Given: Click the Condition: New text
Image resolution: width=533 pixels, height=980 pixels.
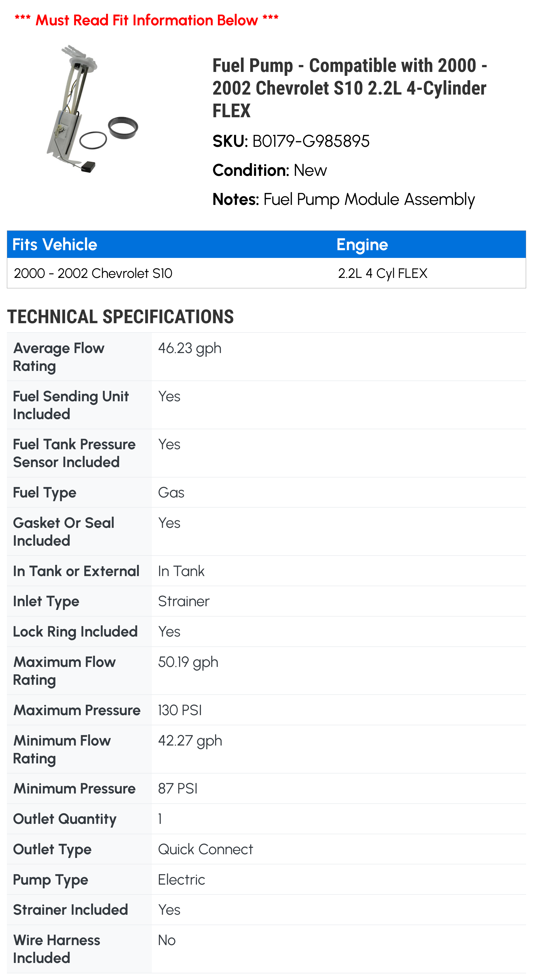Looking at the screenshot, I should pyautogui.click(x=269, y=170).
